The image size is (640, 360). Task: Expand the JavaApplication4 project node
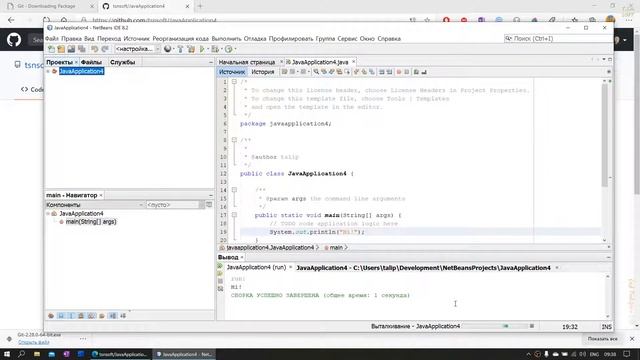[x=48, y=71]
